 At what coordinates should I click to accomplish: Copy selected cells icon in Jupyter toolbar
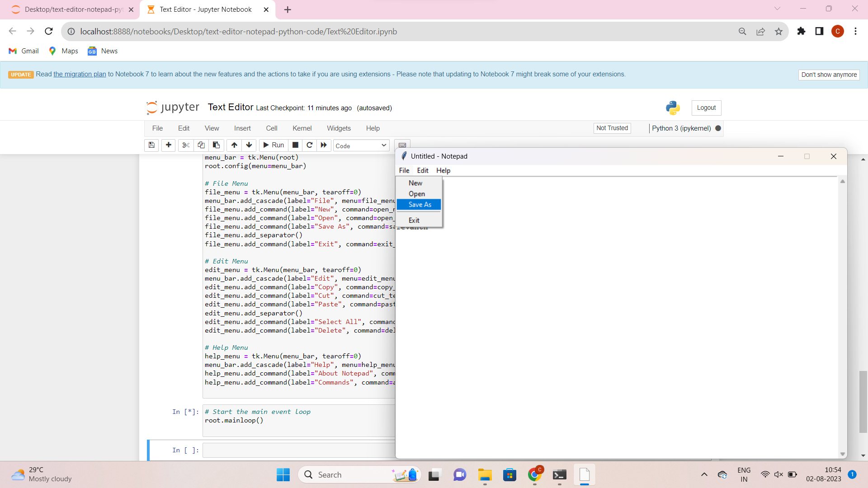[201, 145]
